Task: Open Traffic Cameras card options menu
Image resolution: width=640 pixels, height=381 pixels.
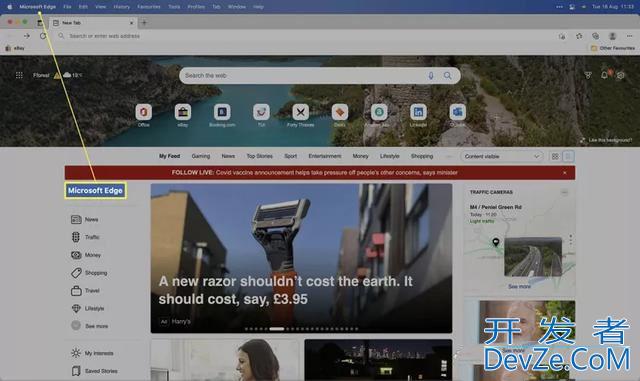Action: 564,192
